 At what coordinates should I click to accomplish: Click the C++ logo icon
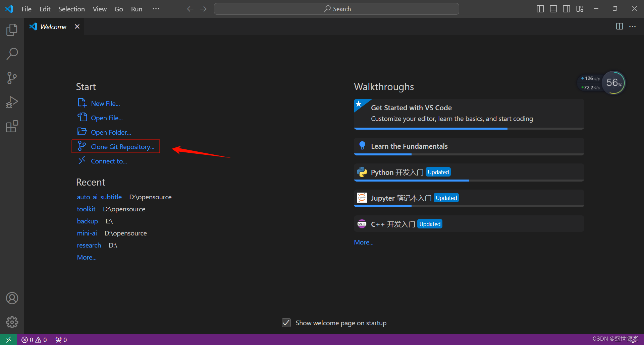pyautogui.click(x=362, y=224)
